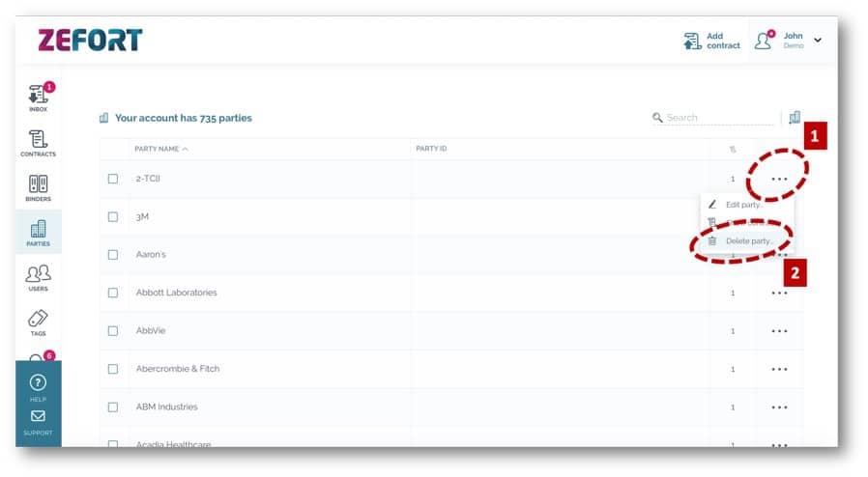Tick the checkbox for AbbVie
The image size is (868, 477).
(113, 331)
